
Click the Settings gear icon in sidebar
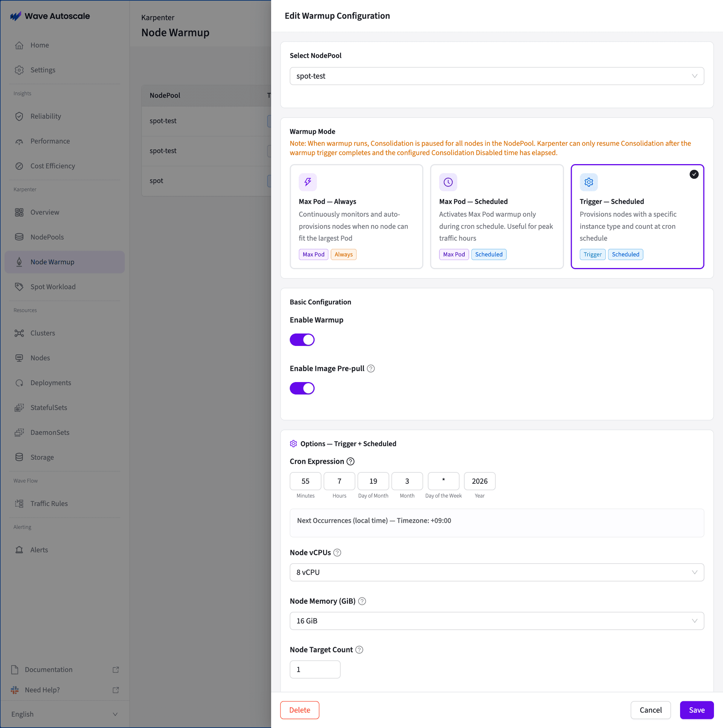(19, 70)
